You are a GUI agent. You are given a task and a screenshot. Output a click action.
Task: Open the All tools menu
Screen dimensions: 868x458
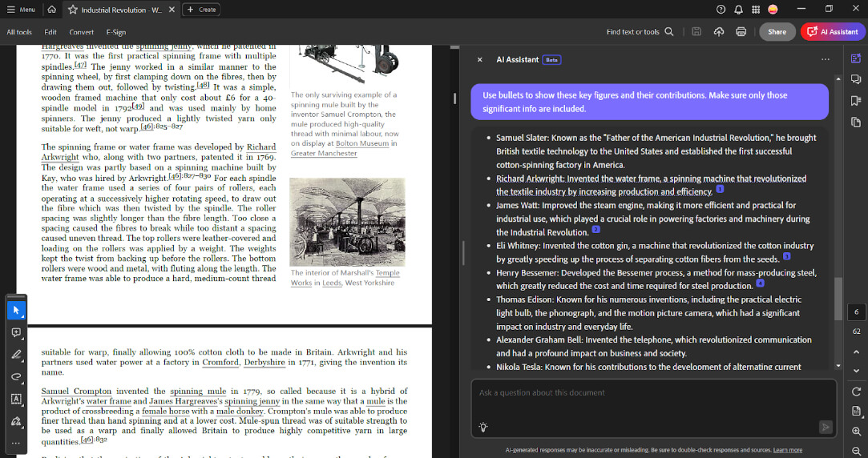tap(19, 32)
